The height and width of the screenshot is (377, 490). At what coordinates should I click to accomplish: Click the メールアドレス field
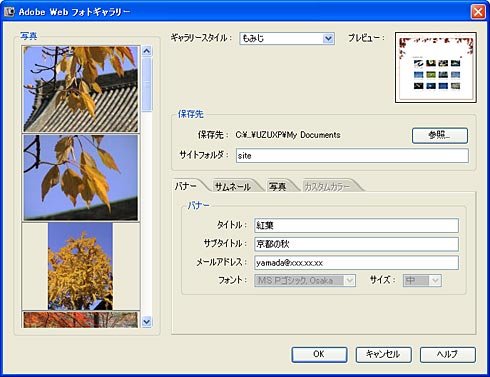[356, 263]
